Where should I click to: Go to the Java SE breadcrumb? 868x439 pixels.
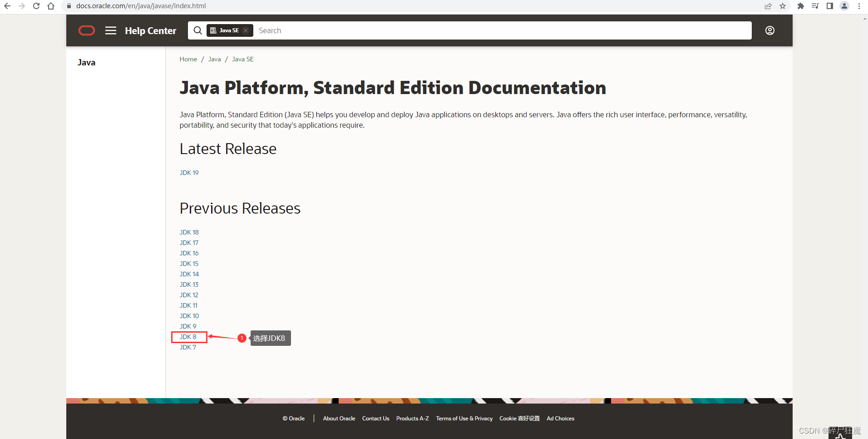pos(243,59)
